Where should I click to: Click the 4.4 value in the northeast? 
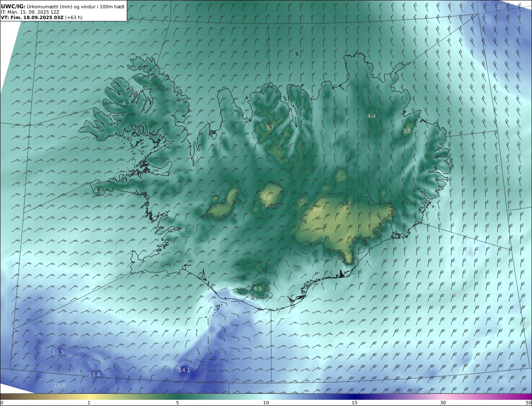(x=372, y=116)
